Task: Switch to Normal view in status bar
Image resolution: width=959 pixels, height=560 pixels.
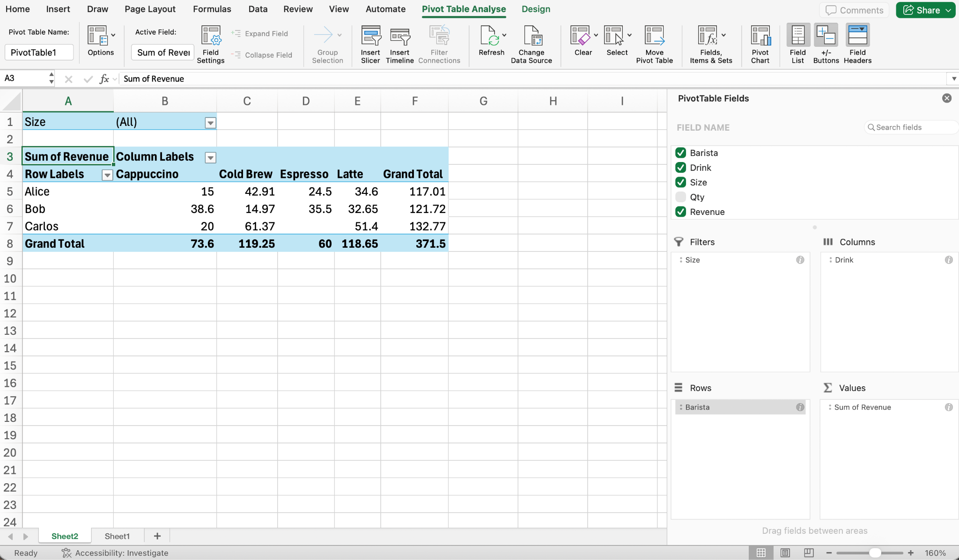Action: point(761,553)
